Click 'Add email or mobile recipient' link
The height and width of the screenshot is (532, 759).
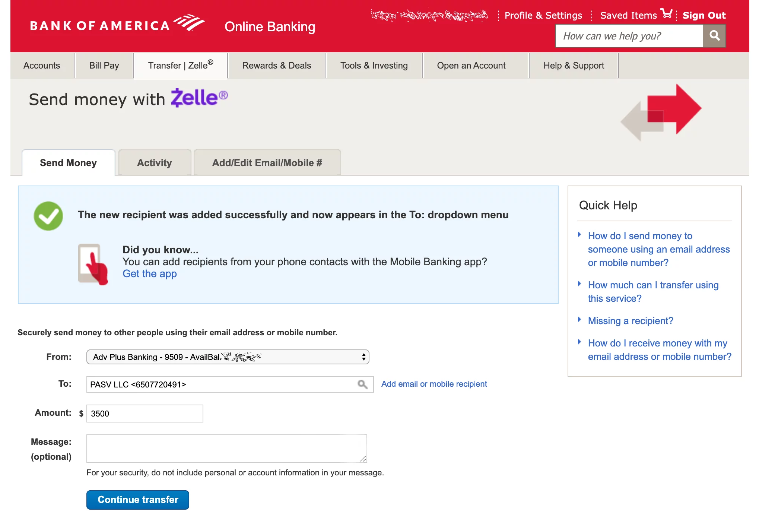pyautogui.click(x=434, y=384)
